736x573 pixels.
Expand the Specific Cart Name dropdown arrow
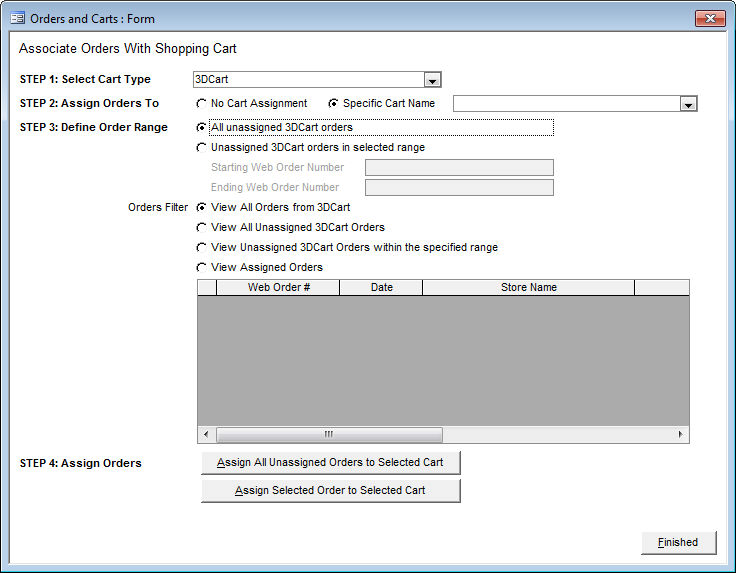[688, 104]
